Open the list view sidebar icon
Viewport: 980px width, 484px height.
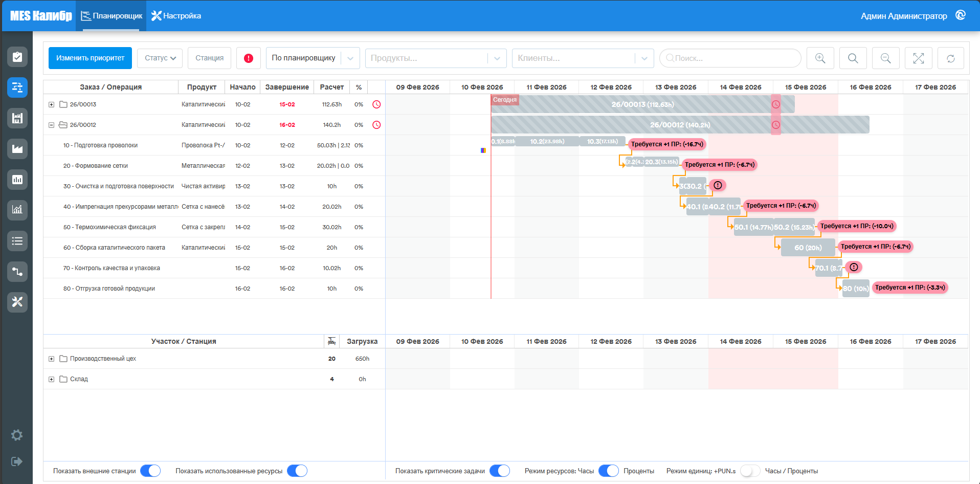tap(17, 241)
